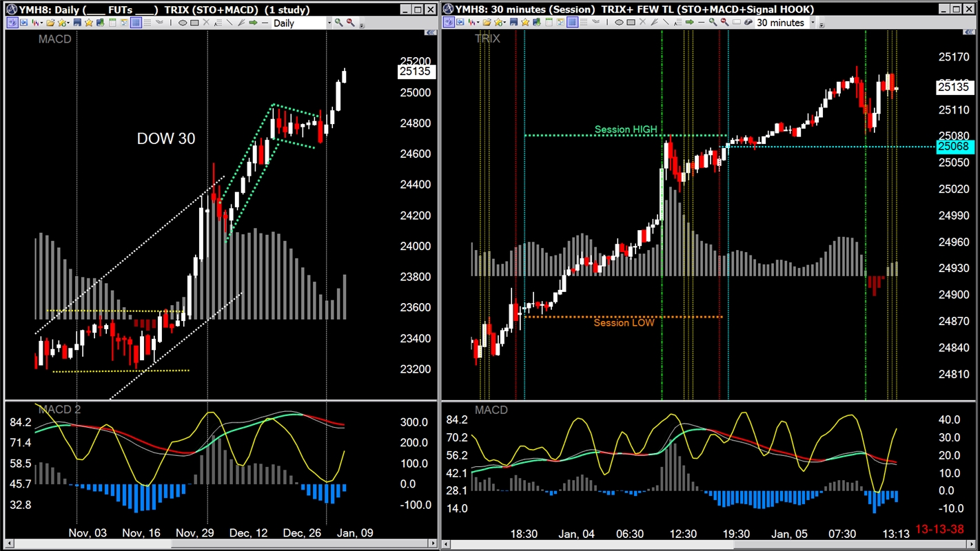Toggle horizontal lines icon in Daily chart toolbar

tap(147, 23)
